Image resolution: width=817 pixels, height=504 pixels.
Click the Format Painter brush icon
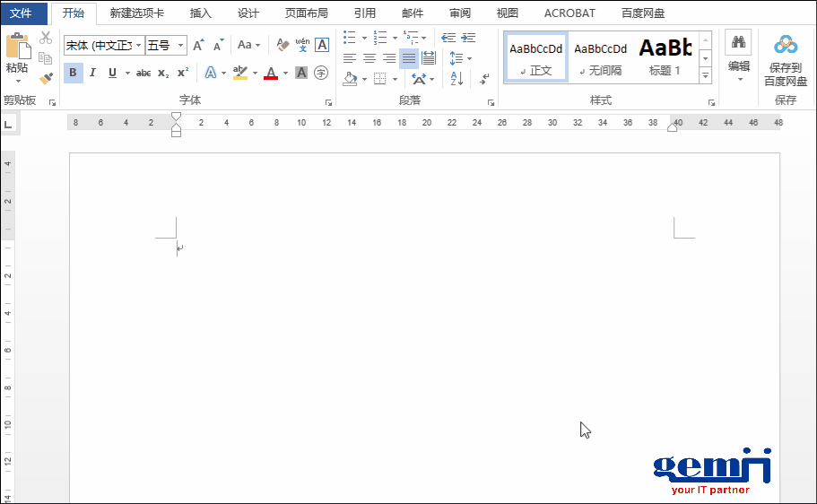click(46, 78)
